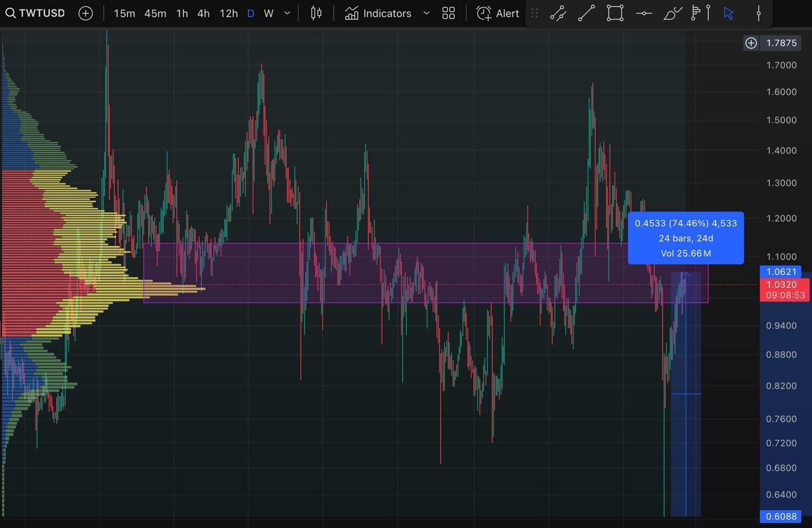Click the 1.0621 blue price tag

(782, 272)
